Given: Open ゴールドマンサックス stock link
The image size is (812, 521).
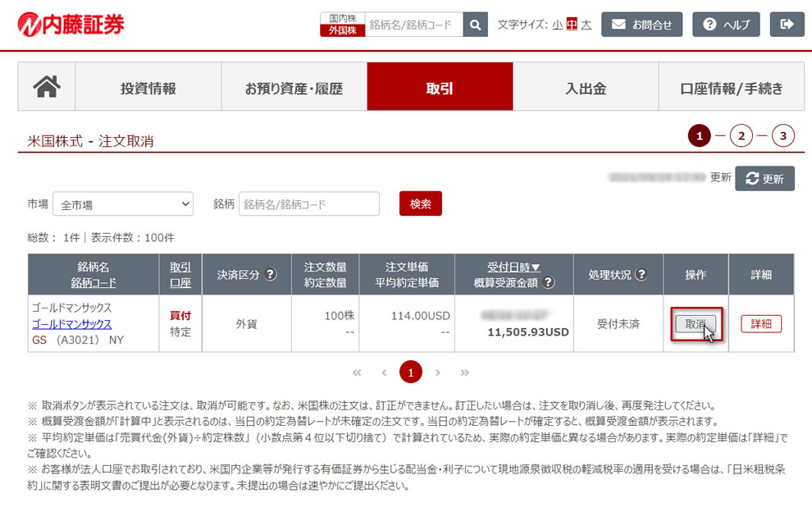Looking at the screenshot, I should coord(71,324).
